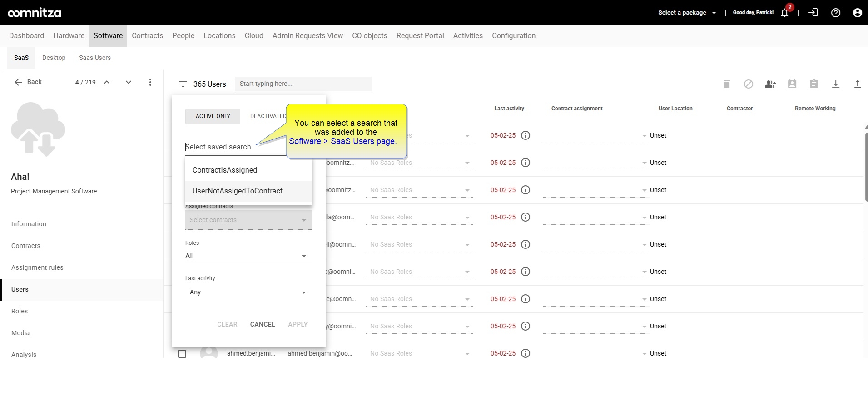Open the Saas Users tab
The width and height of the screenshot is (868, 401).
95,58
